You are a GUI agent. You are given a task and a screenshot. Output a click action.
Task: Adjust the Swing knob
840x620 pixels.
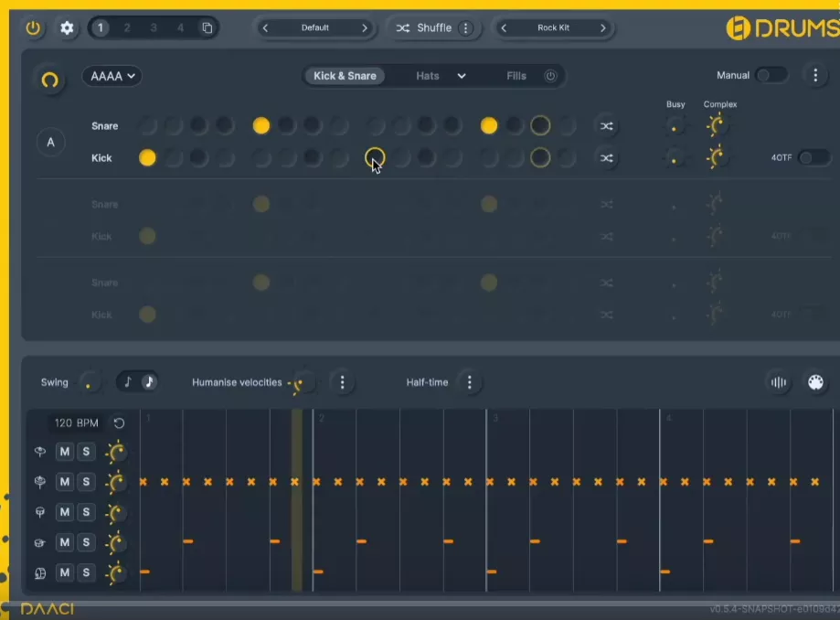(90, 382)
